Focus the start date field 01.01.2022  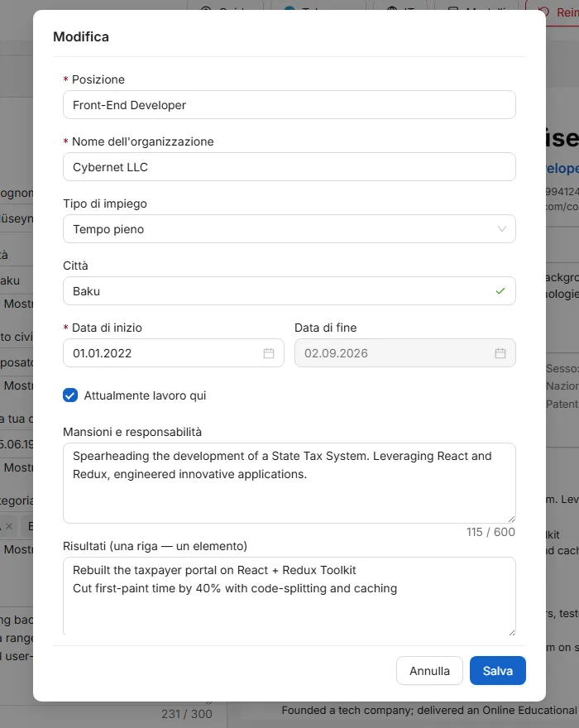click(173, 353)
